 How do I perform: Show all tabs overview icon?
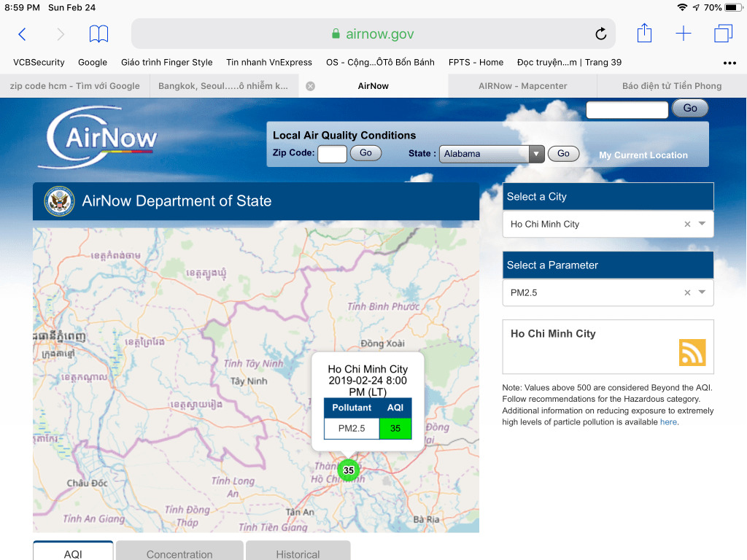[x=723, y=34]
